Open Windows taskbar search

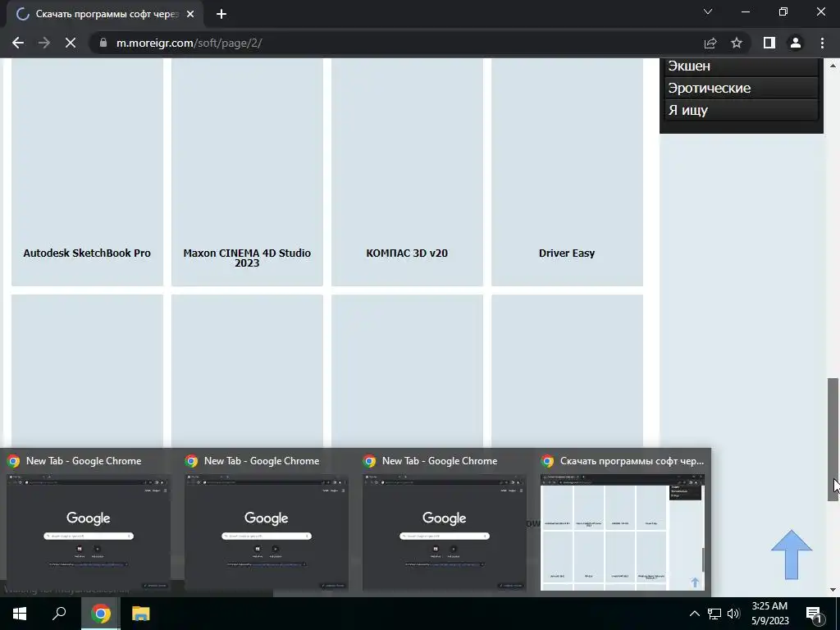tap(59, 614)
